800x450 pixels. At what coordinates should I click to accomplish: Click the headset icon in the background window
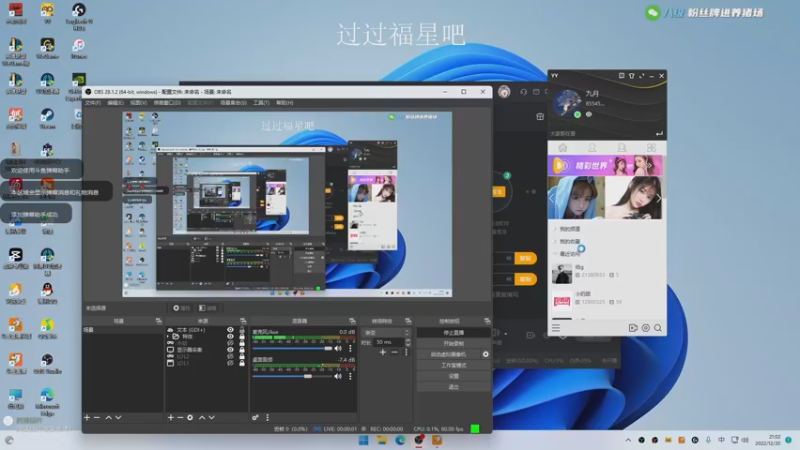click(523, 92)
